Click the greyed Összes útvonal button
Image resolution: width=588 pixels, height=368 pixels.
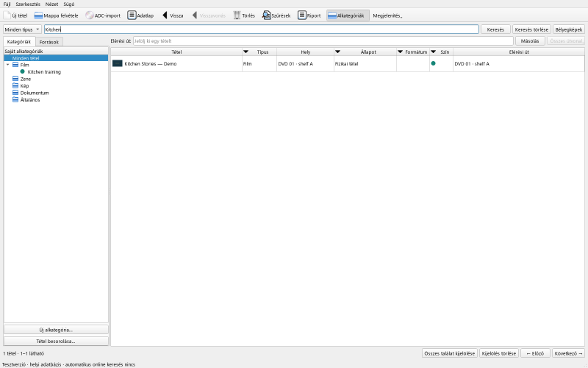[x=566, y=41]
